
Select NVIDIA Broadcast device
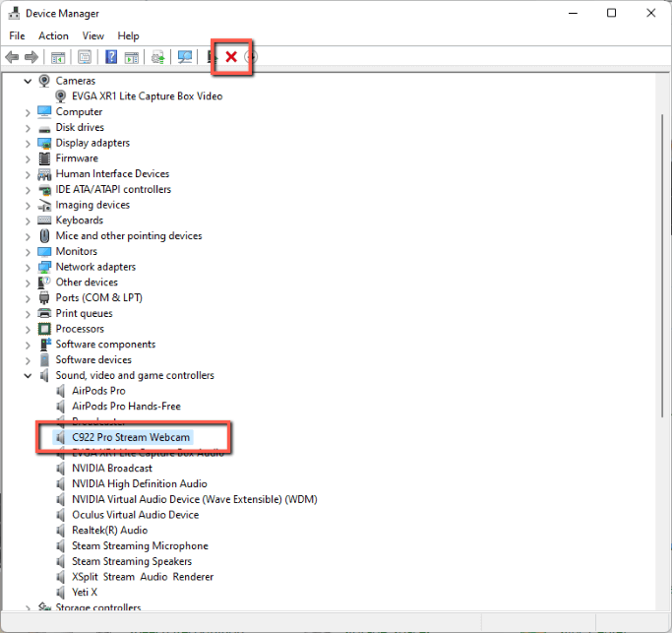(x=112, y=469)
